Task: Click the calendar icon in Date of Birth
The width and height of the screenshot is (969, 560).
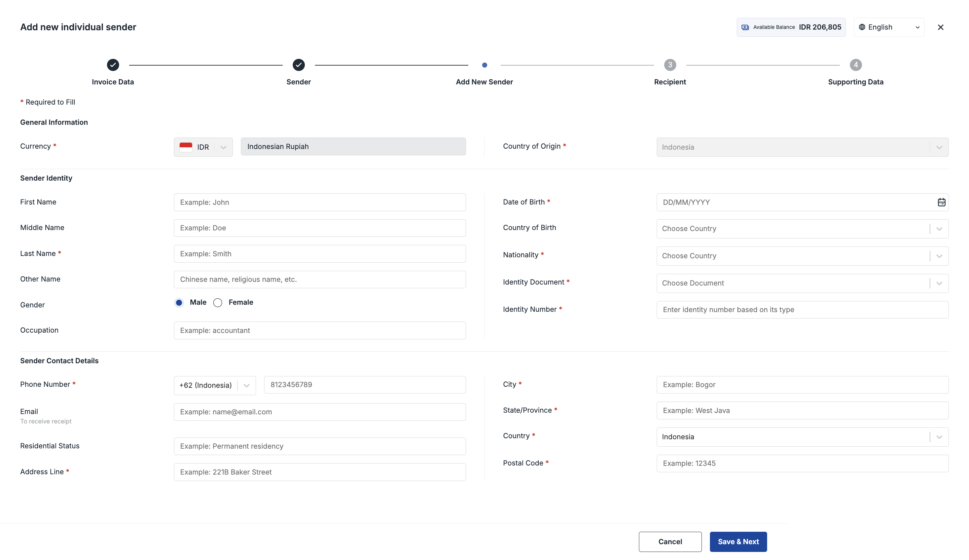Action: pyautogui.click(x=941, y=202)
